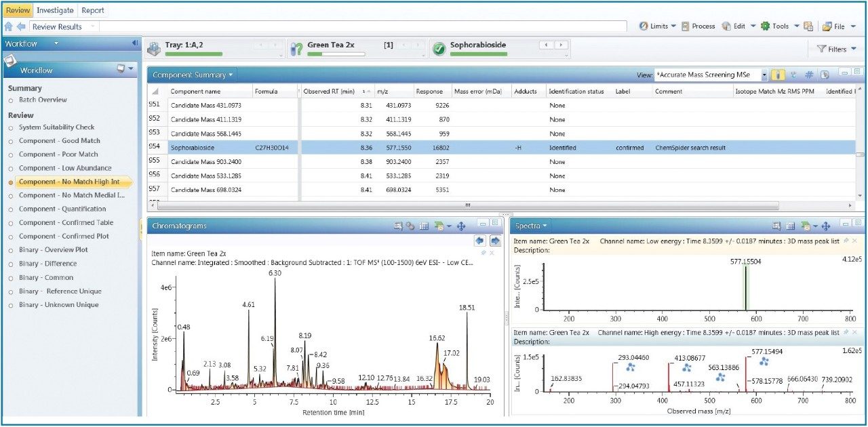Go to the home icon
Viewport: 868px width, 427px height.
9,26
